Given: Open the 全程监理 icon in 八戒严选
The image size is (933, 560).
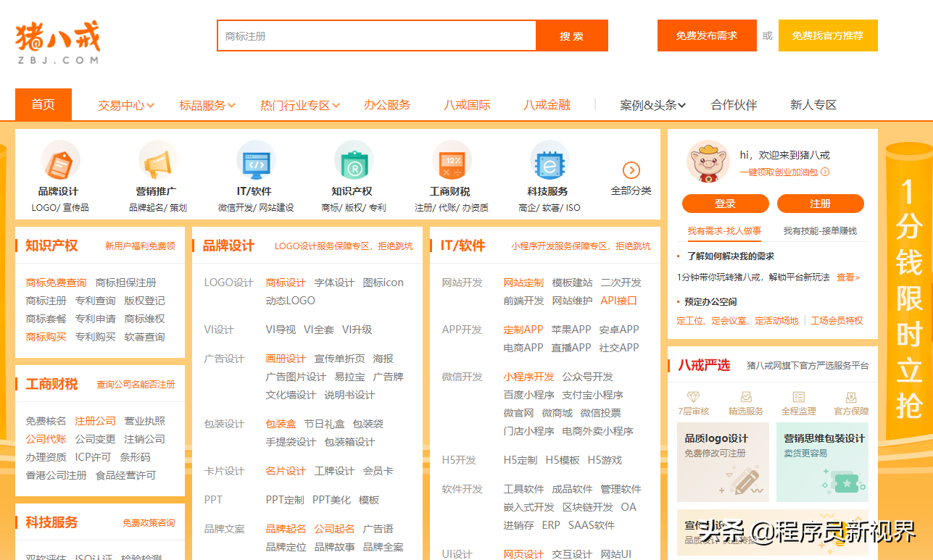Looking at the screenshot, I should coord(799,398).
